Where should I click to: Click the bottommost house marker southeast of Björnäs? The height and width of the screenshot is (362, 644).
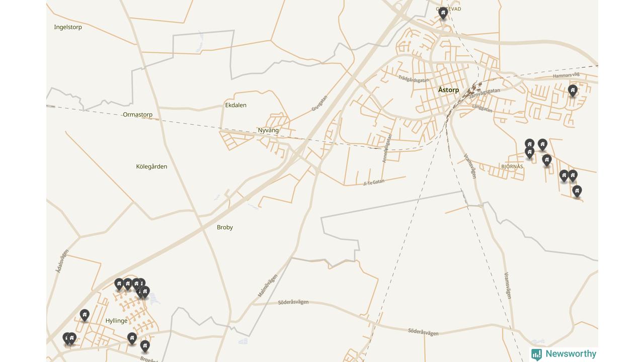coord(577,192)
